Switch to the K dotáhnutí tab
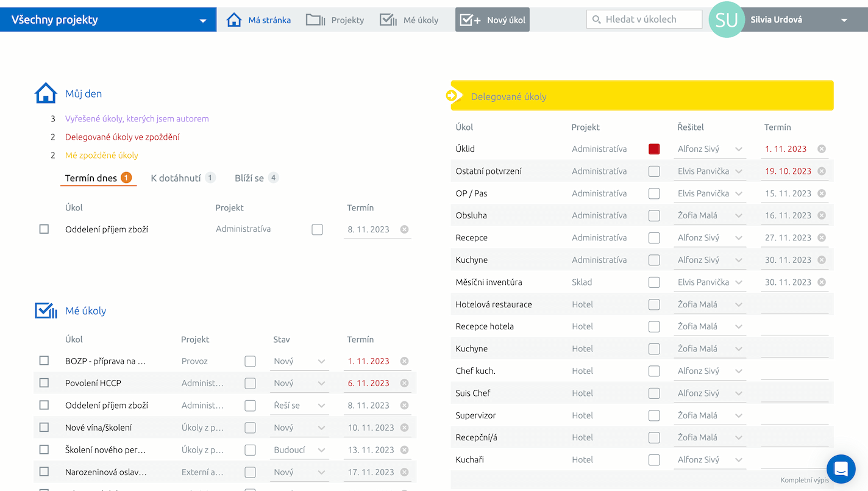Screen dimensions: 868x491 click(183, 178)
